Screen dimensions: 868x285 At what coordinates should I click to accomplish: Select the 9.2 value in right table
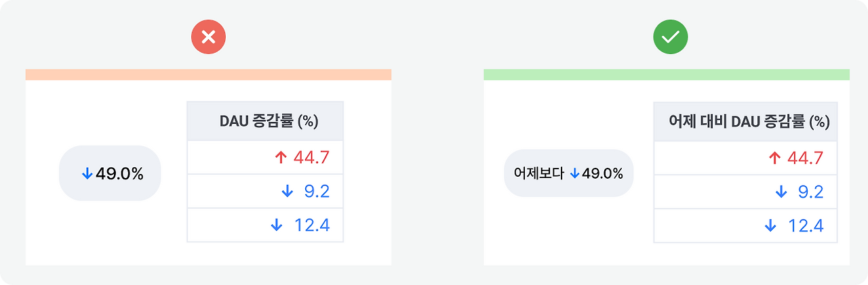(x=810, y=192)
